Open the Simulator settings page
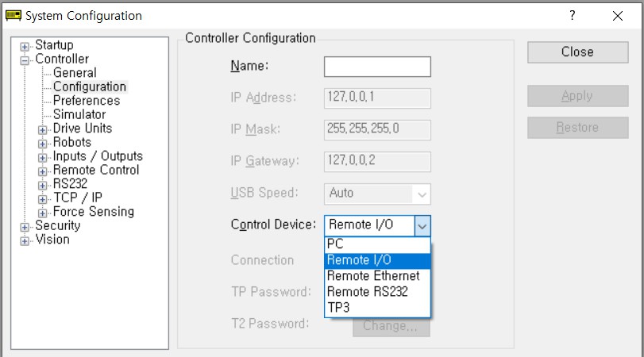This screenshot has width=644, height=357. point(79,114)
